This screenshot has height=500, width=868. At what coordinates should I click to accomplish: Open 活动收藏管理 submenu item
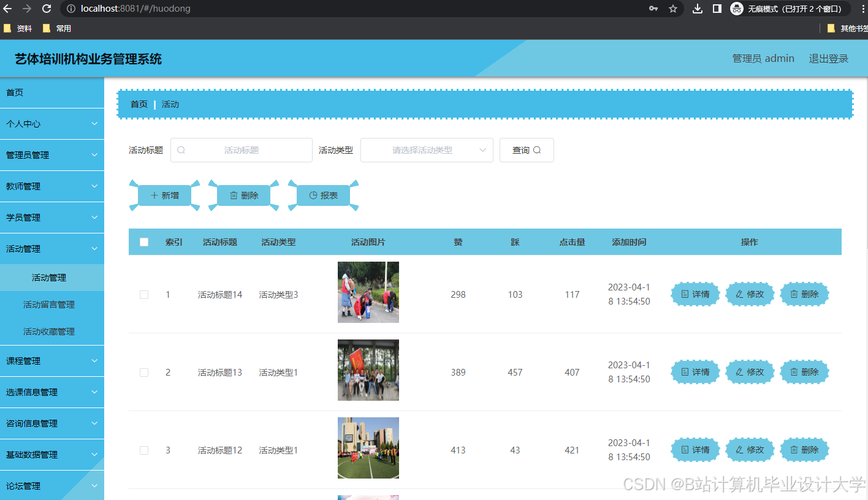point(52,331)
